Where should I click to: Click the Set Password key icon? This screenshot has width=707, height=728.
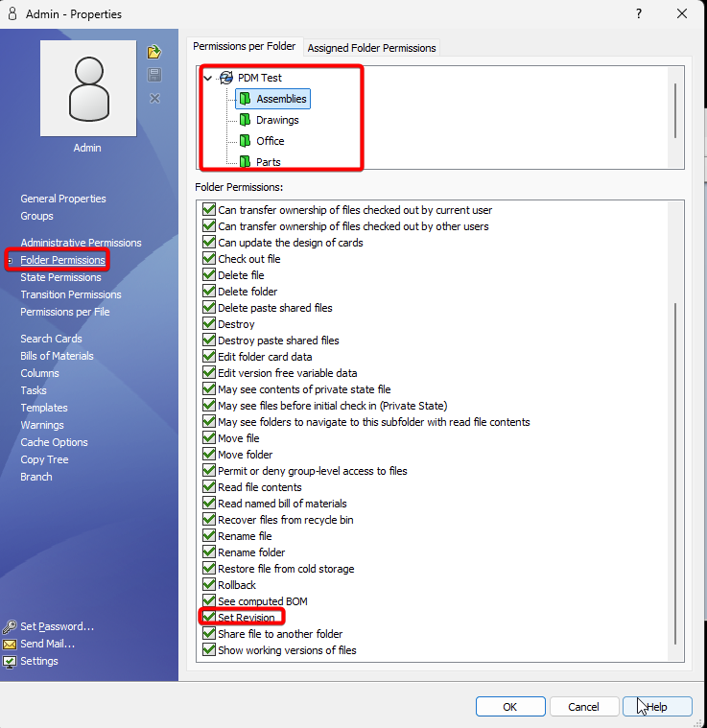pyautogui.click(x=10, y=626)
